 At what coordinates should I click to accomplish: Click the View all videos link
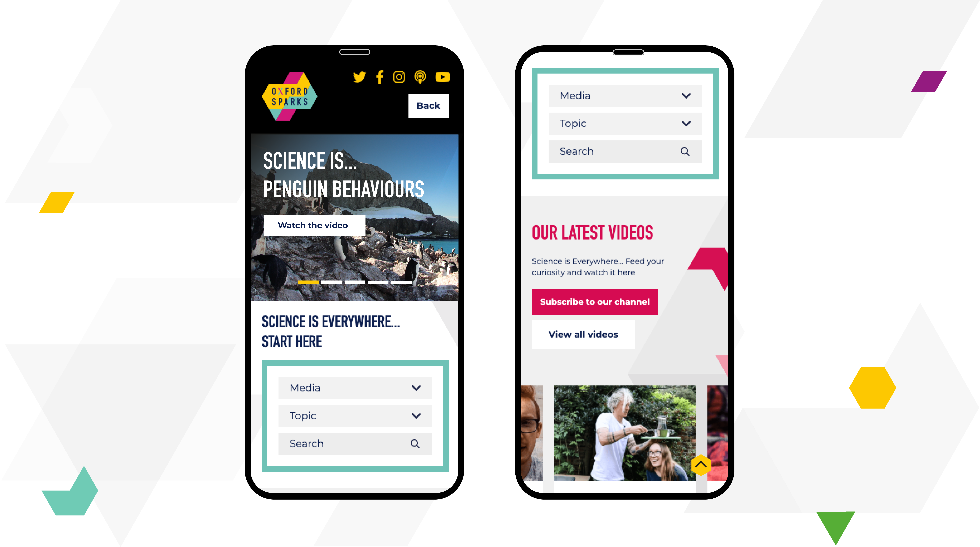(583, 334)
